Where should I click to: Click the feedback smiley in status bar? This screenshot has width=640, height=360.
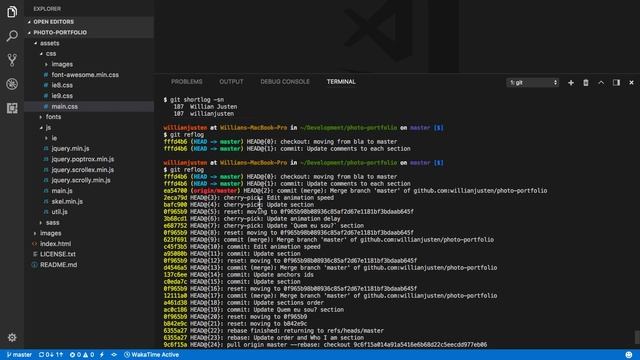tap(629, 355)
